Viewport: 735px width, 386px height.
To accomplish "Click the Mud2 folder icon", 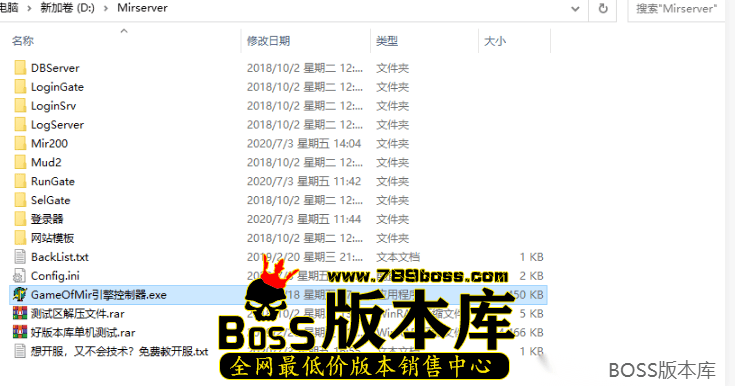I will click(x=20, y=162).
